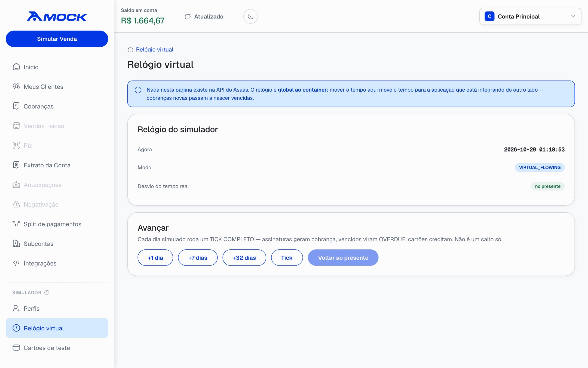
Task: Click the Desvio do tempo real label
Action: 163,186
